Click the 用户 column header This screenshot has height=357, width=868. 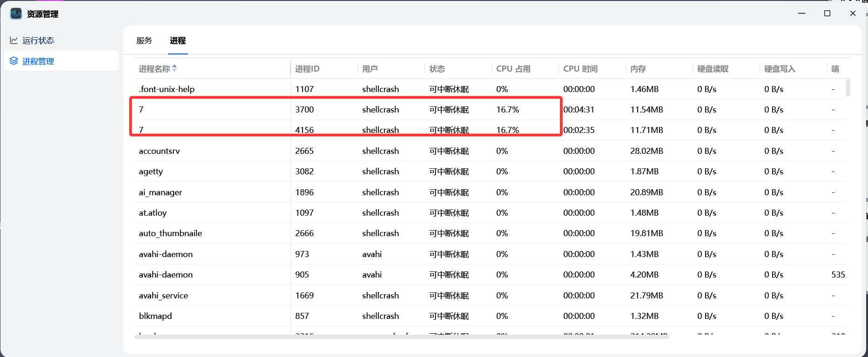tap(370, 69)
